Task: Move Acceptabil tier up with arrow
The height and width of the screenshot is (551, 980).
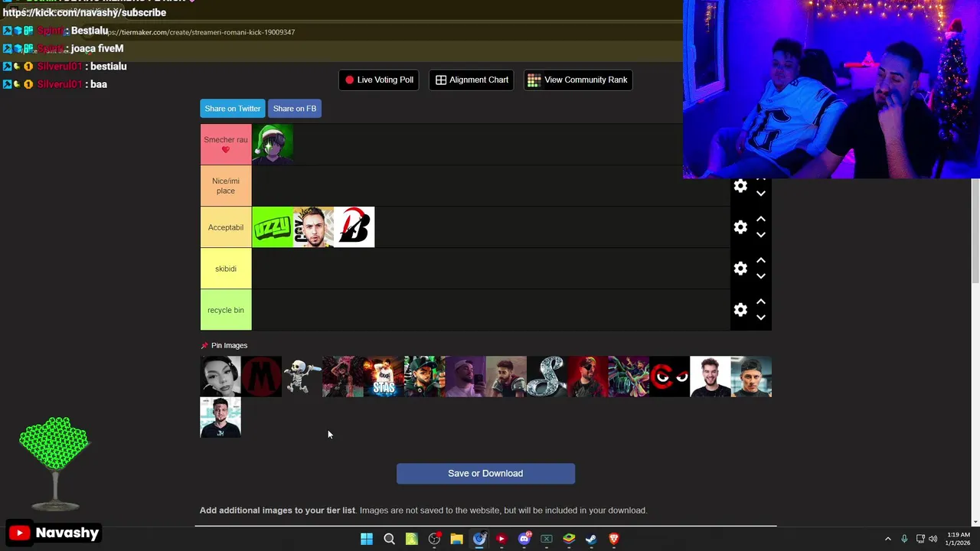Action: point(761,219)
